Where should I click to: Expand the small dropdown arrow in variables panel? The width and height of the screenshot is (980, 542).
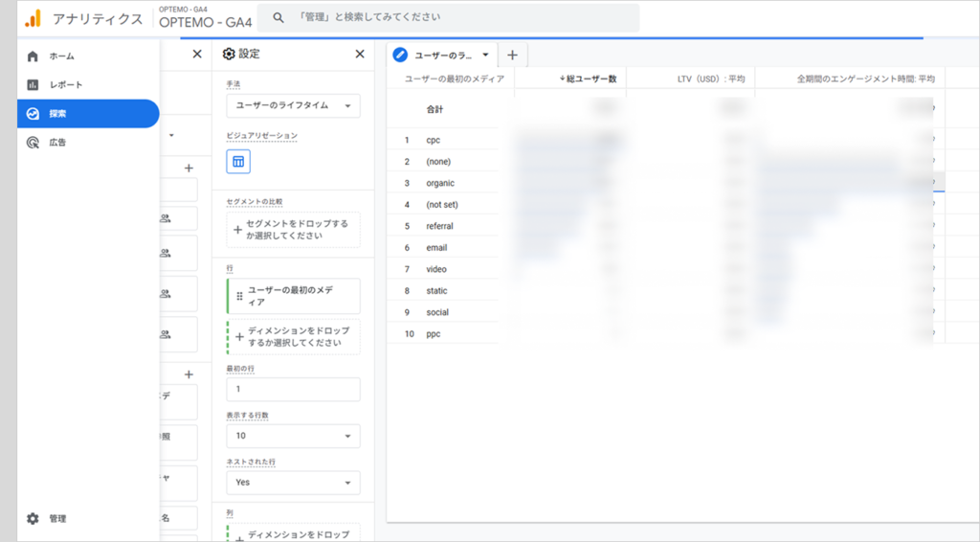171,135
